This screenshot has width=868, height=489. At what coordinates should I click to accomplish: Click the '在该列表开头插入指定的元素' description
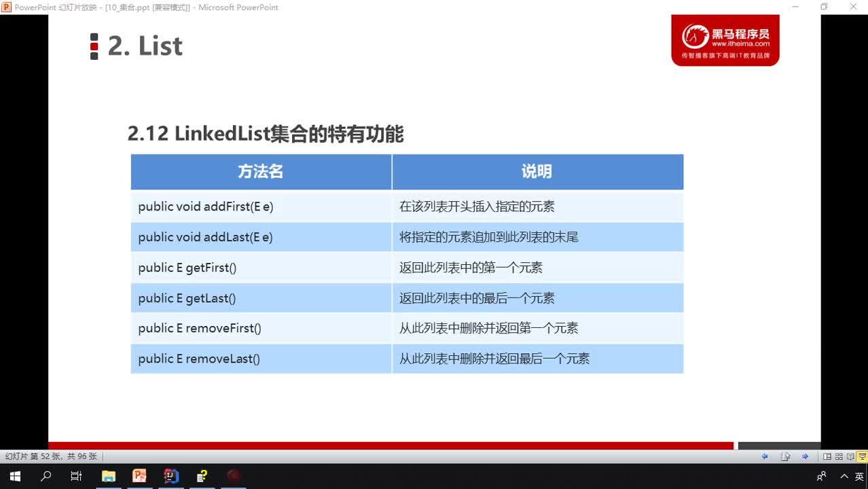point(477,206)
